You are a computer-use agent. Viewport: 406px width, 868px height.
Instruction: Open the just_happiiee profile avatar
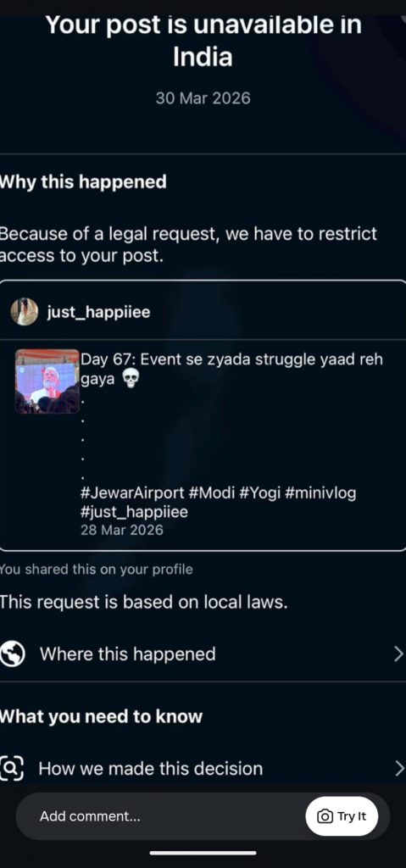[25, 312]
